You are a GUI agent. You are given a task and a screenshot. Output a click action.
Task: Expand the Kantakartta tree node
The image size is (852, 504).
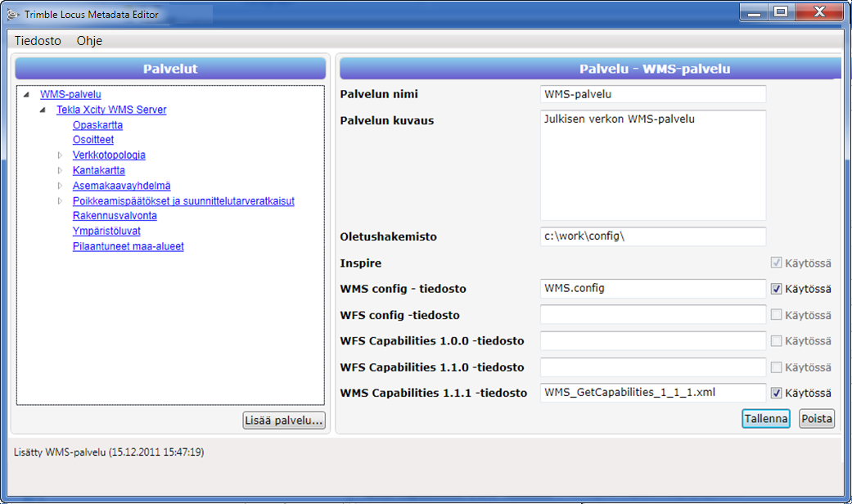60,170
